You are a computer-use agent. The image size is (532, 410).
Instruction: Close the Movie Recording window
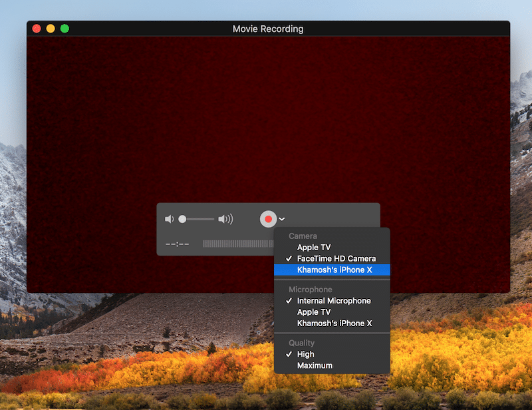(x=37, y=29)
